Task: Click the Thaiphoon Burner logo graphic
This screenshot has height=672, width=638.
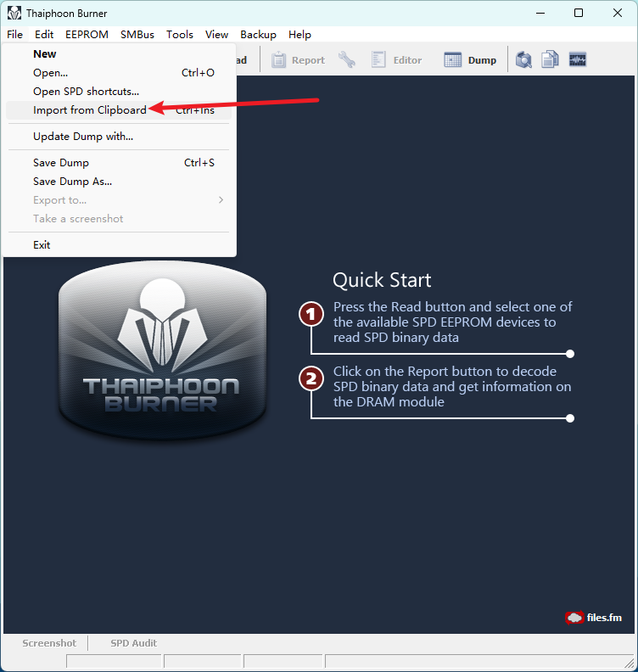Action: click(162, 350)
